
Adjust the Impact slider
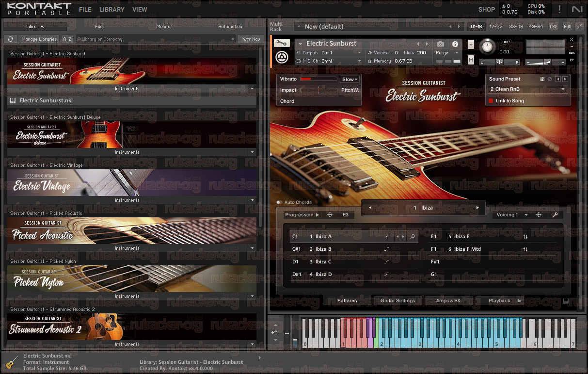(x=318, y=90)
